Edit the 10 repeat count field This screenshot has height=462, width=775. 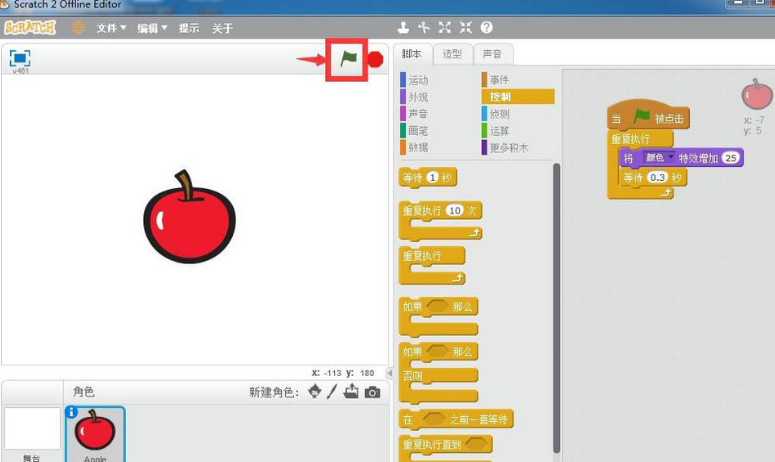click(455, 210)
